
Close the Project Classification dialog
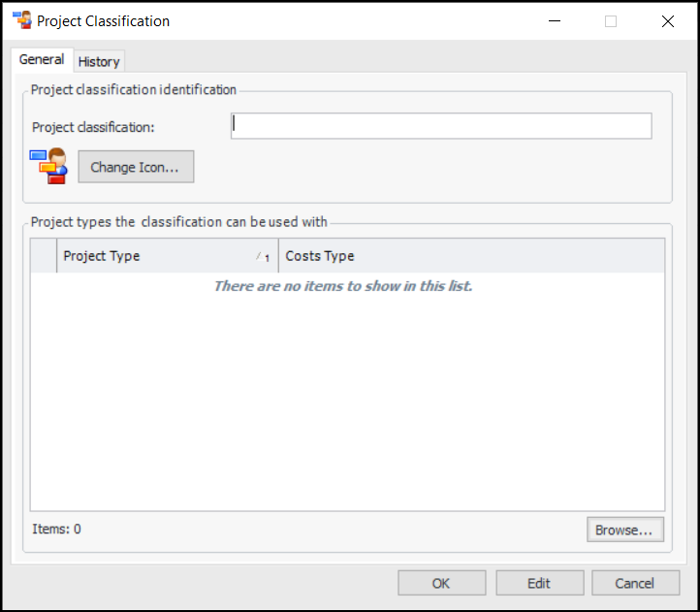tap(667, 20)
